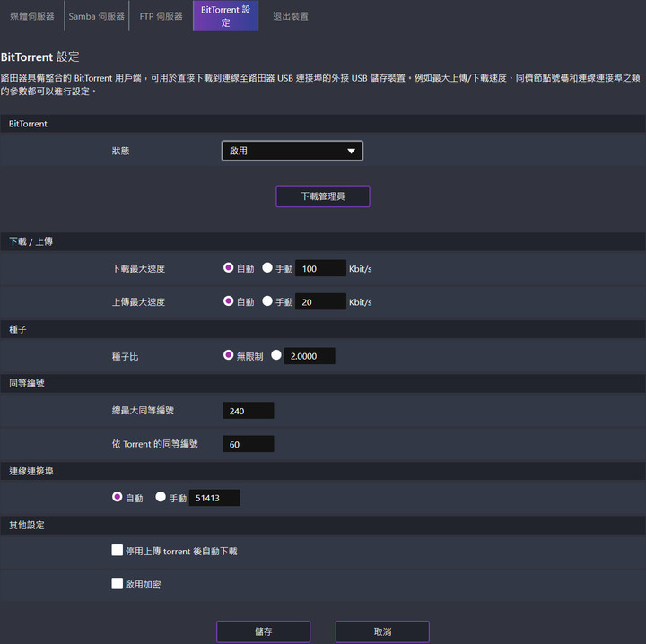The image size is (646, 644).
Task: Click the download speed field showing 100
Action: pos(320,268)
